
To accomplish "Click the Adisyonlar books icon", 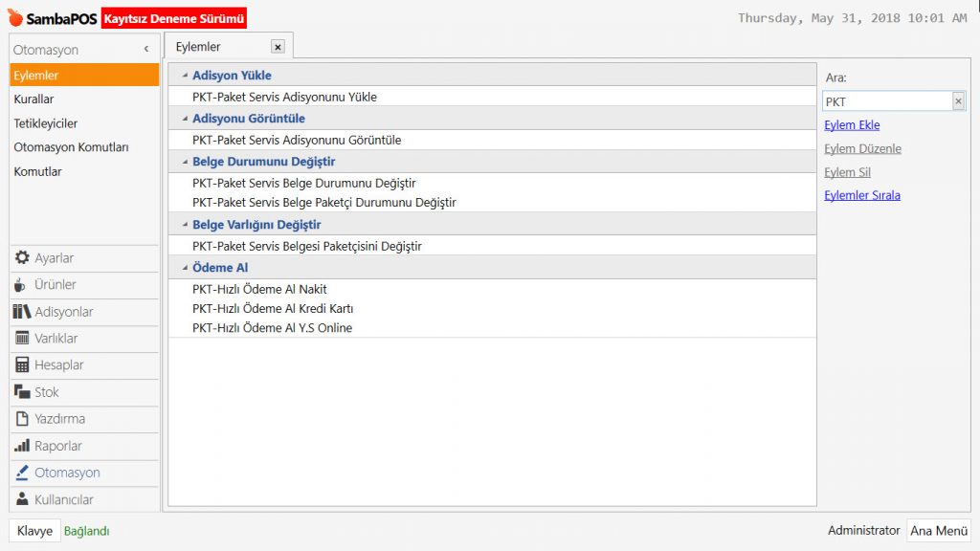I will pyautogui.click(x=22, y=312).
